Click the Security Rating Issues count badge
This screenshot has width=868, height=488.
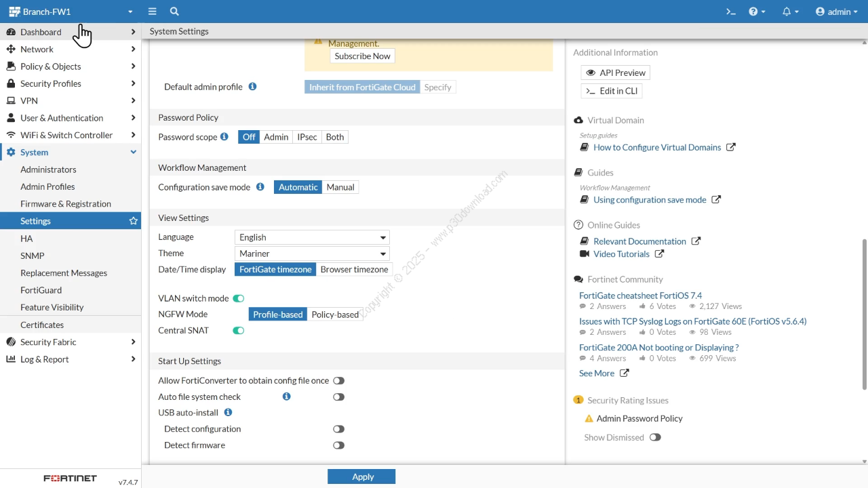click(578, 400)
